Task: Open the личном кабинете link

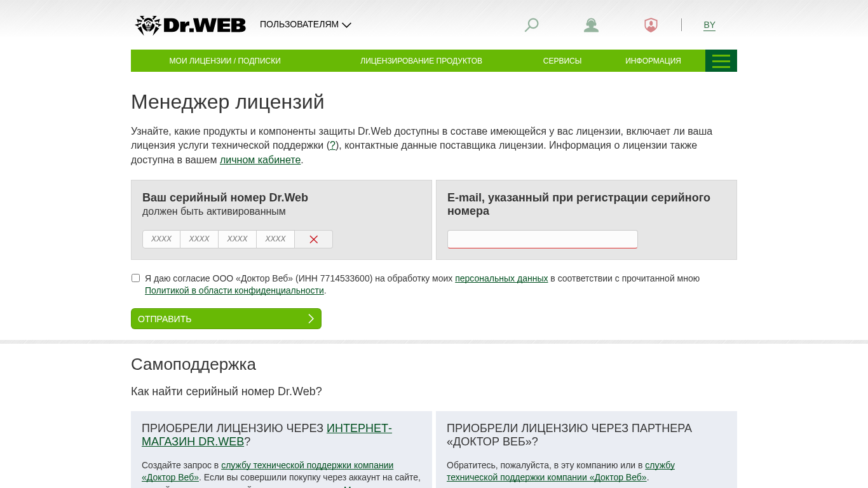Action: [x=261, y=159]
